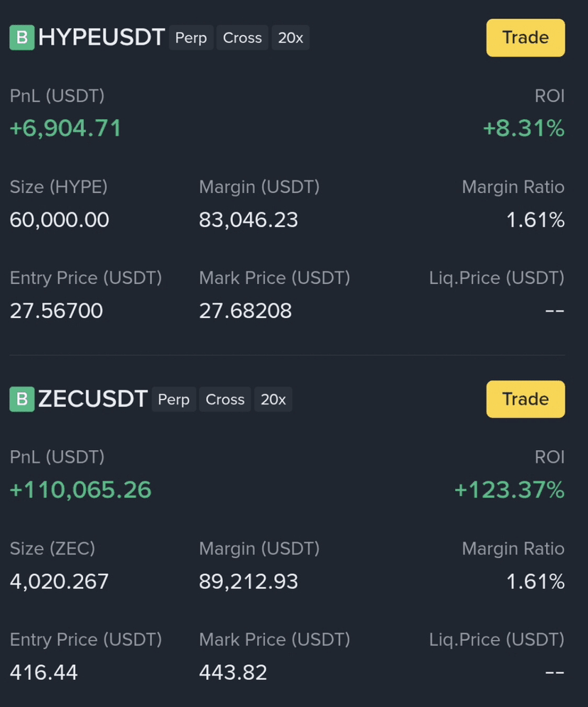Click the ZECUSDT entry price 416.44
588x707 pixels.
44,672
